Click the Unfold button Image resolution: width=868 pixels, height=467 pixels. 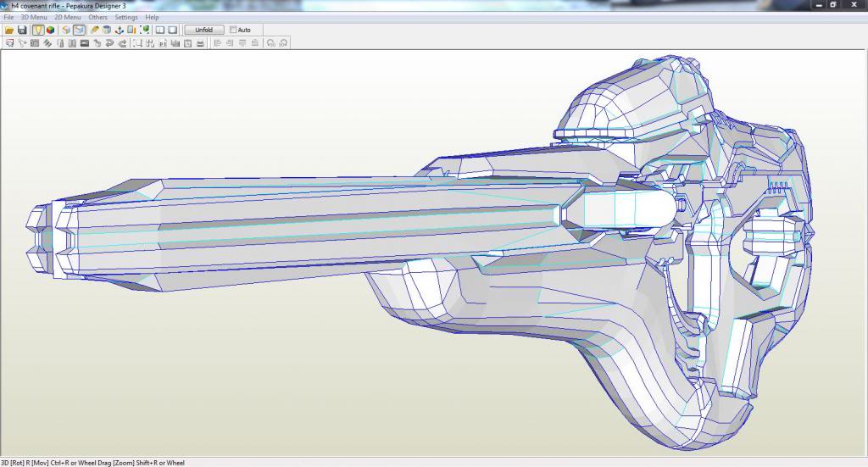[x=203, y=30]
